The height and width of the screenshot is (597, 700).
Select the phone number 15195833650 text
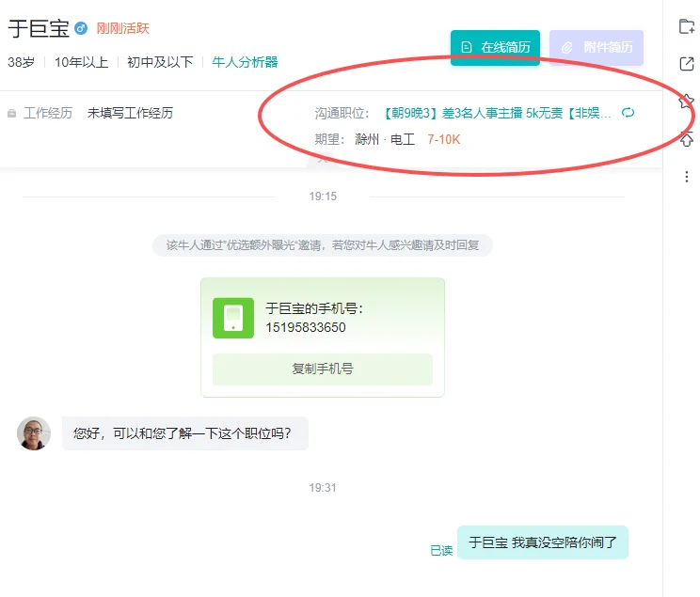point(306,327)
